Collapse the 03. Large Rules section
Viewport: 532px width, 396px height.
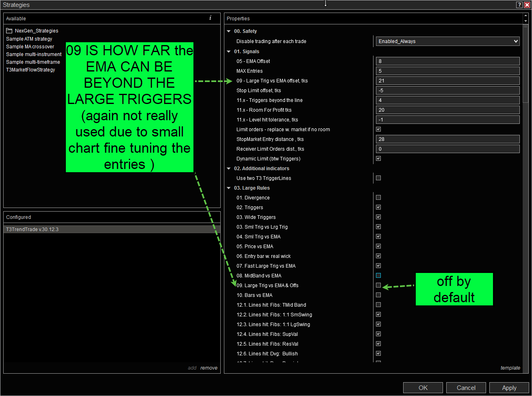point(229,188)
